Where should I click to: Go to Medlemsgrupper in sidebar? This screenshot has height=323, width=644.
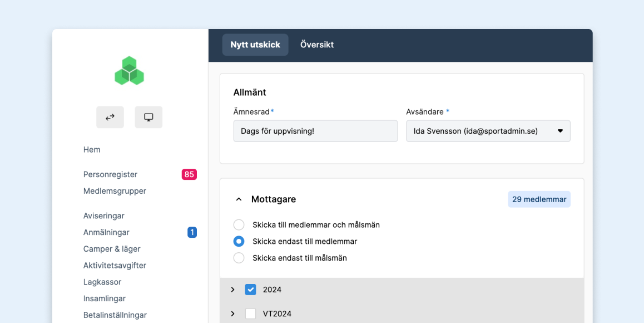(115, 191)
